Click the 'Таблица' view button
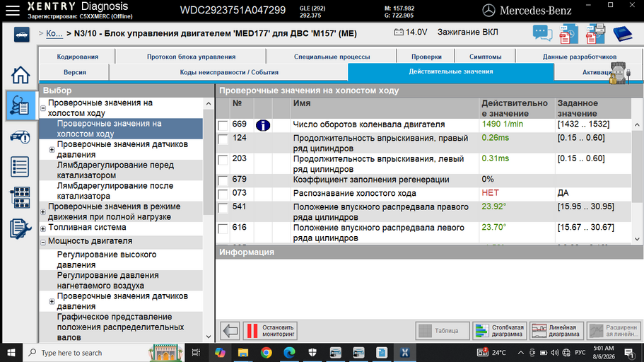Screen dimensions: 644x362 (x=443, y=330)
